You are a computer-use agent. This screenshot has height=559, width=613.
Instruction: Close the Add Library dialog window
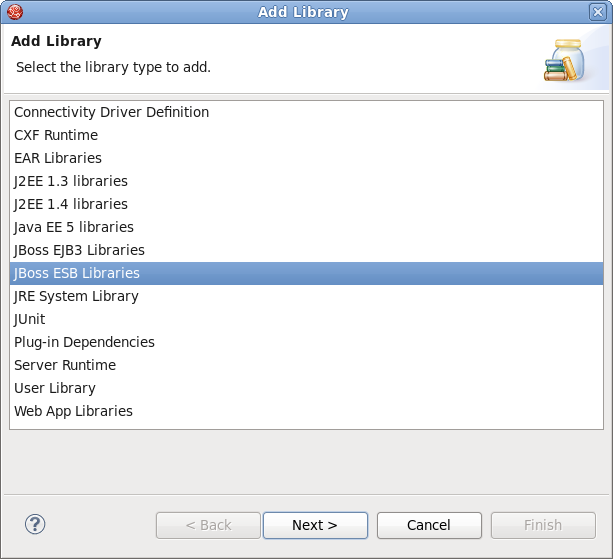(x=598, y=12)
